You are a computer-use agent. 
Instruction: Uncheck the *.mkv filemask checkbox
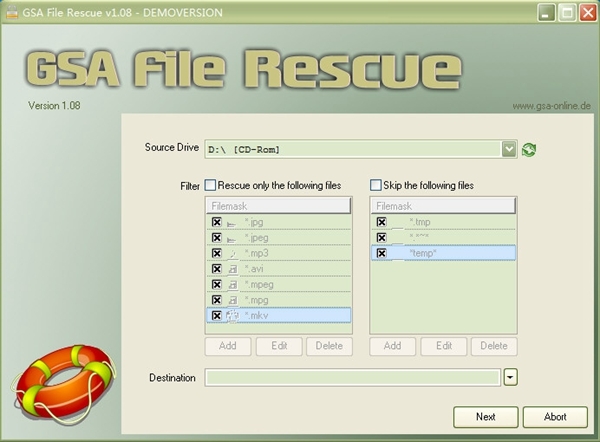click(x=217, y=316)
